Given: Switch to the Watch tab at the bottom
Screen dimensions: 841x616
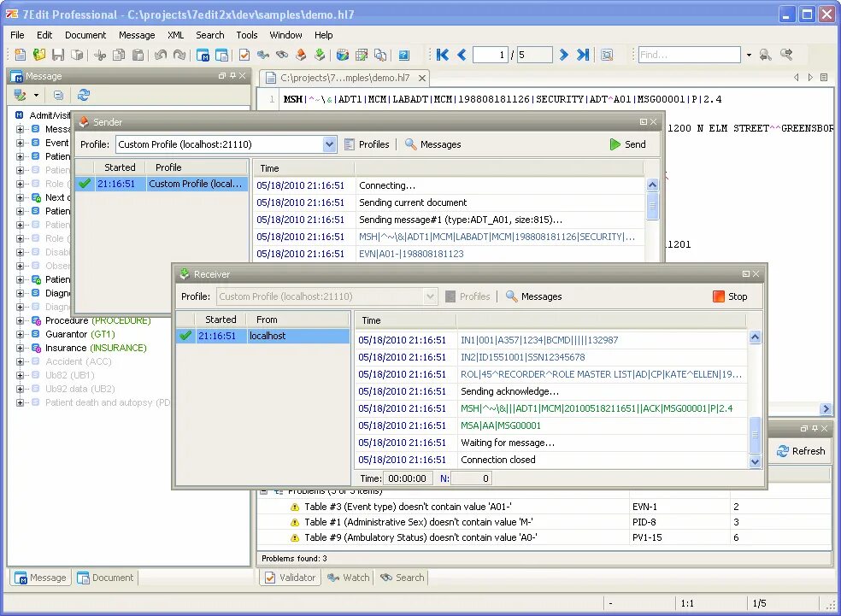Looking at the screenshot, I should (x=349, y=578).
